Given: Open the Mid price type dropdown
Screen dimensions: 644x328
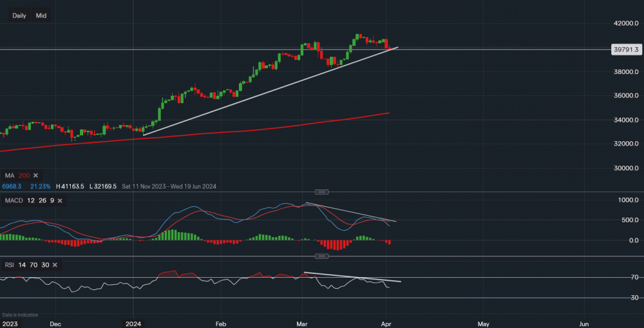Looking at the screenshot, I should pos(41,15).
